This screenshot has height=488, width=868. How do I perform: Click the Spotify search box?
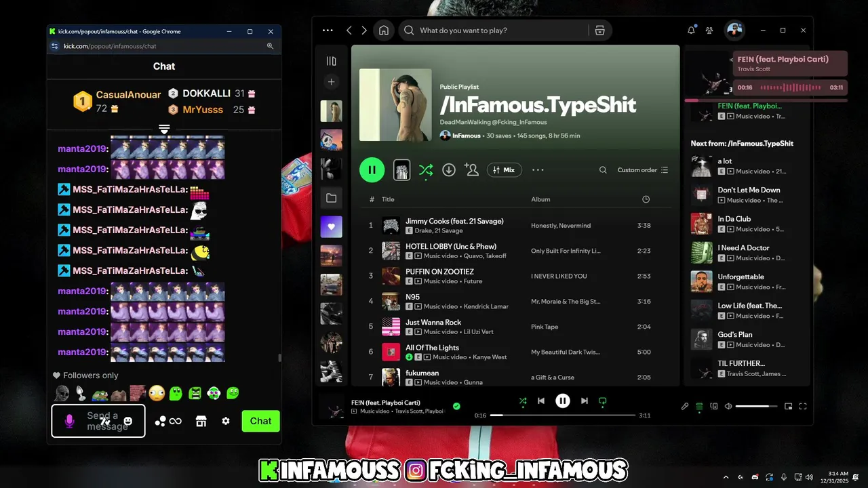pyautogui.click(x=493, y=30)
